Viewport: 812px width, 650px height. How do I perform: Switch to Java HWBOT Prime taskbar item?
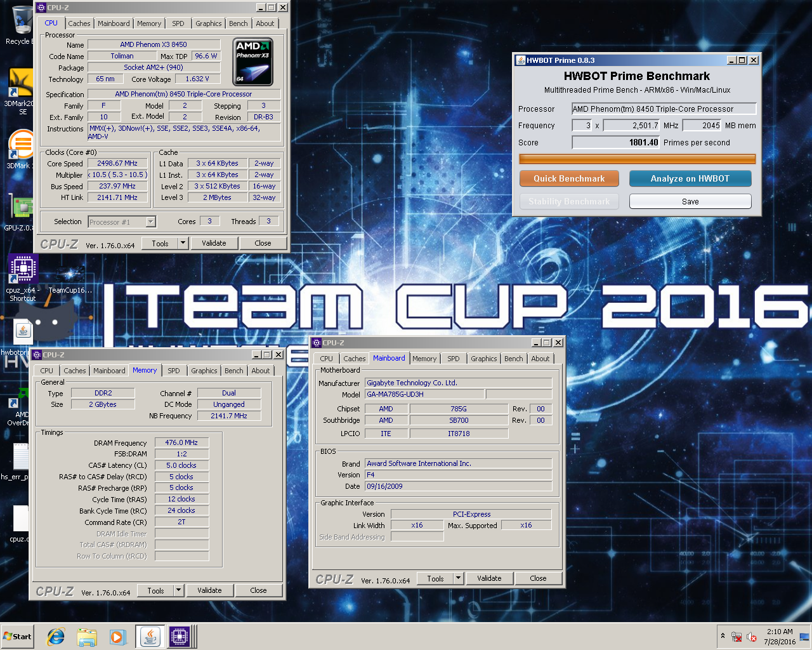pos(150,637)
